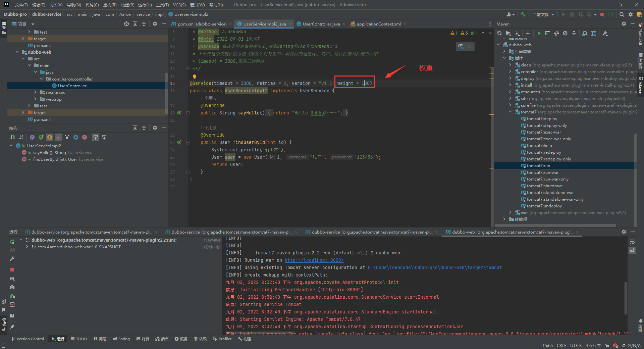644x349 pixels.
Task: Open the http://localhost:8000/ link
Action: pyautogui.click(x=314, y=260)
